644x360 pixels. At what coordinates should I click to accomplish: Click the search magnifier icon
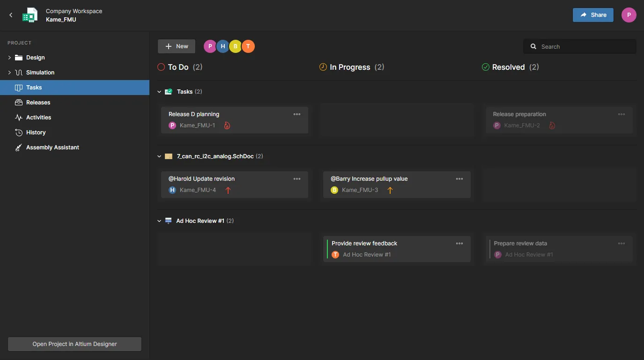pos(533,46)
